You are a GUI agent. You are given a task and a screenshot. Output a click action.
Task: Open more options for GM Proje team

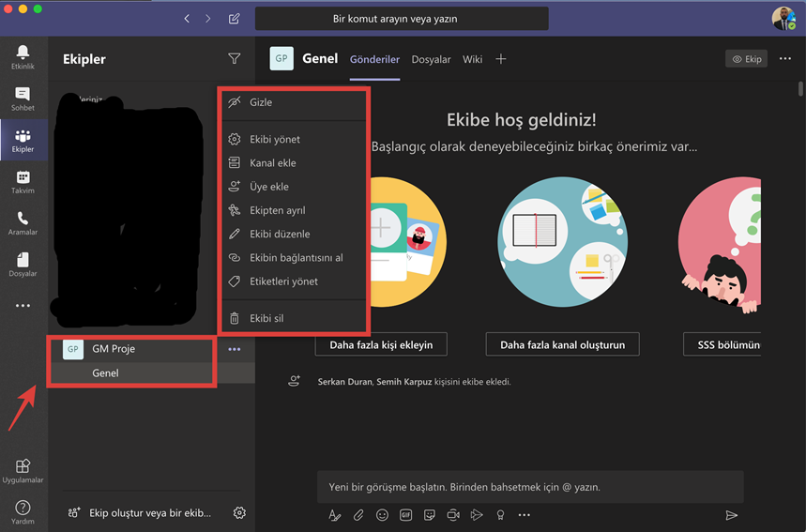(x=235, y=350)
